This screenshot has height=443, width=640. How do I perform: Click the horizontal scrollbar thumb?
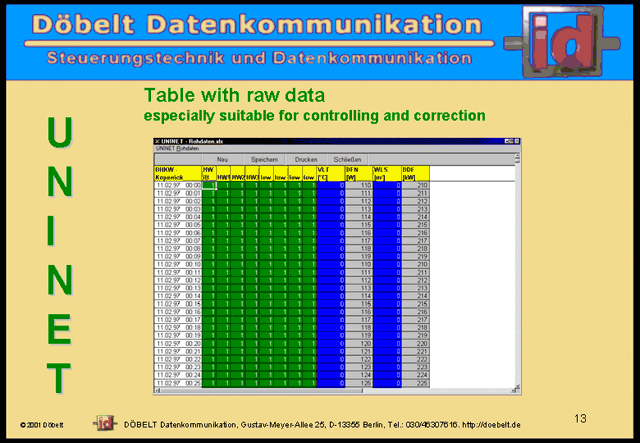tap(262, 390)
